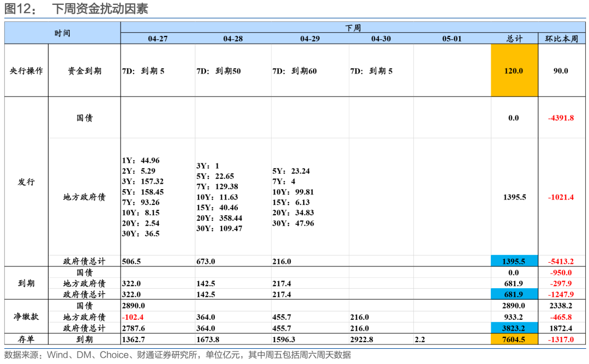This screenshot has width=589, height=364.
Task: Select the blue-highlighted 1395.5 cell
Action: point(514,261)
